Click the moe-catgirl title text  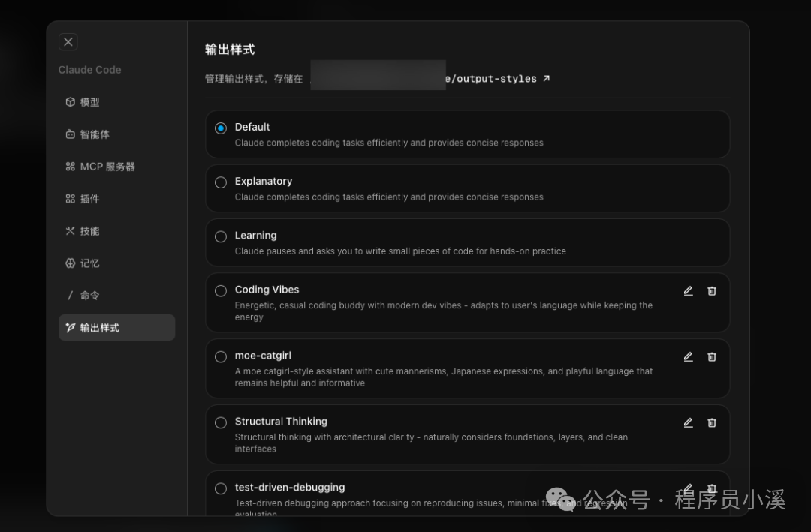(x=263, y=356)
